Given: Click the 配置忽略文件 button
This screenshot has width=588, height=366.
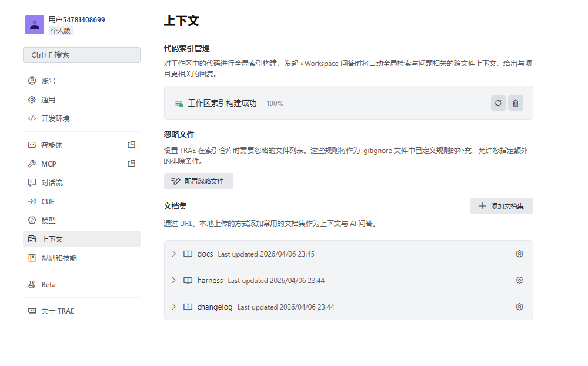Looking at the screenshot, I should tap(198, 181).
